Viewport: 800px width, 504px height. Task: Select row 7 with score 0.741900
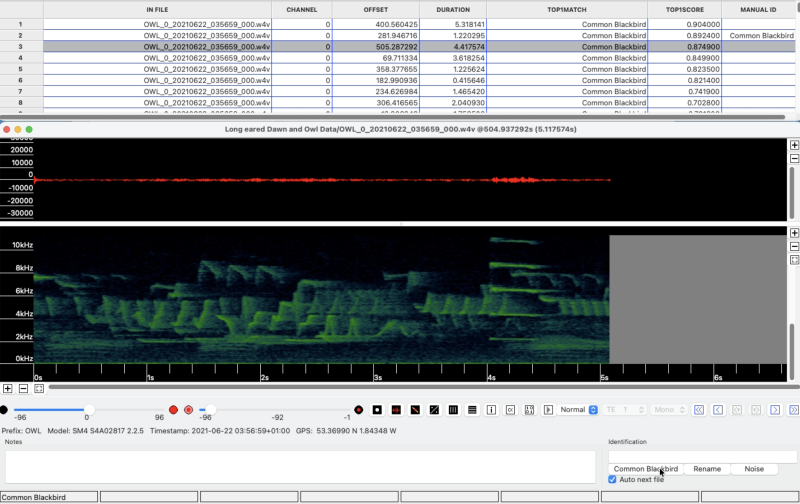pyautogui.click(x=397, y=91)
